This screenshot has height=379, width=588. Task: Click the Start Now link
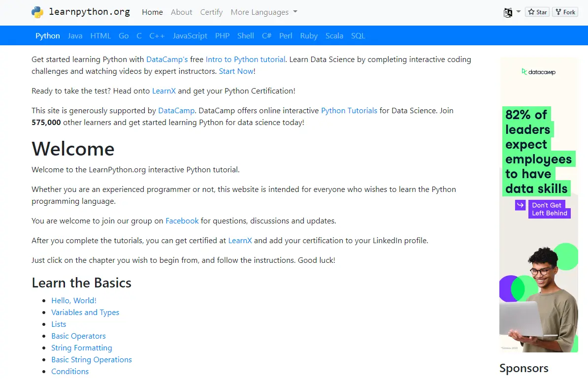236,71
